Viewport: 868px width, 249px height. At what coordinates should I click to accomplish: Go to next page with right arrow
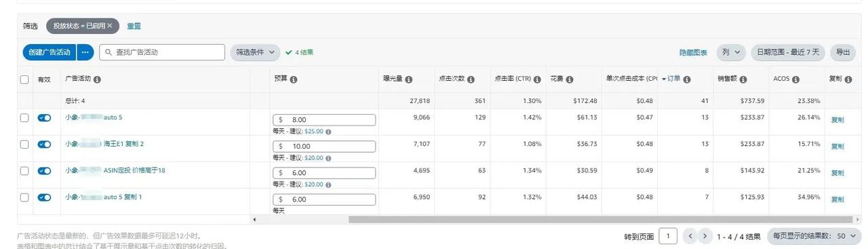click(705, 236)
